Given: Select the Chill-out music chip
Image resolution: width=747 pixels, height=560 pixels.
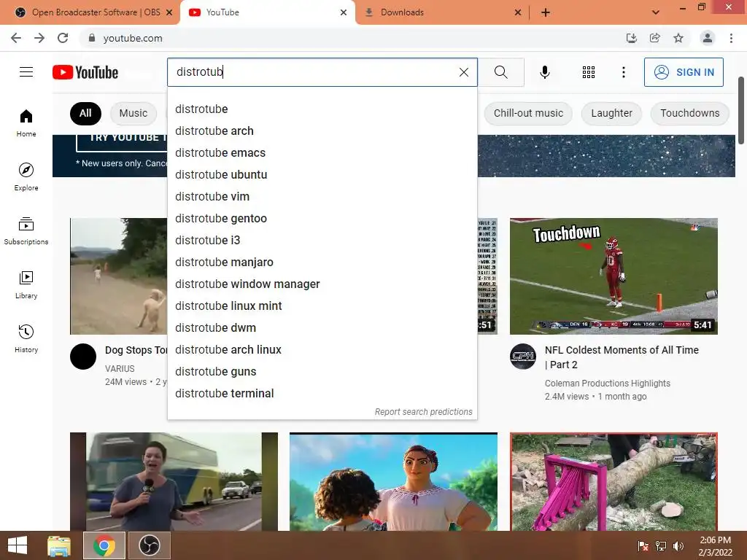Looking at the screenshot, I should point(528,113).
